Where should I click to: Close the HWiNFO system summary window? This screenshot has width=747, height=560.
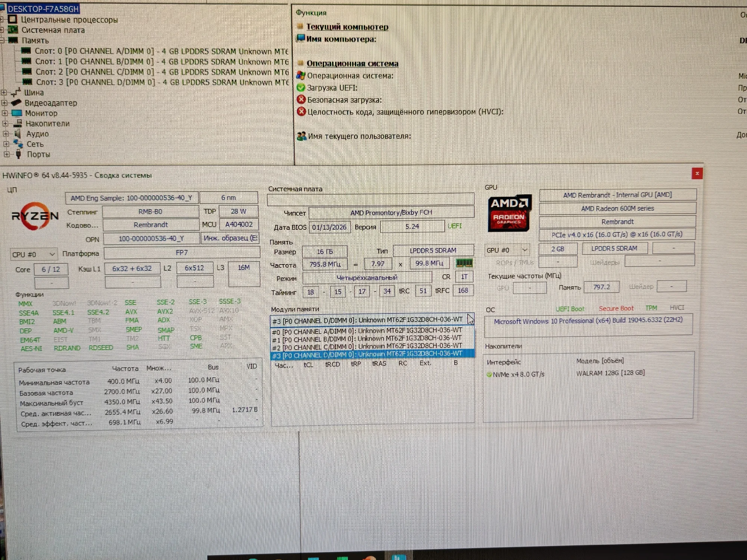[697, 173]
